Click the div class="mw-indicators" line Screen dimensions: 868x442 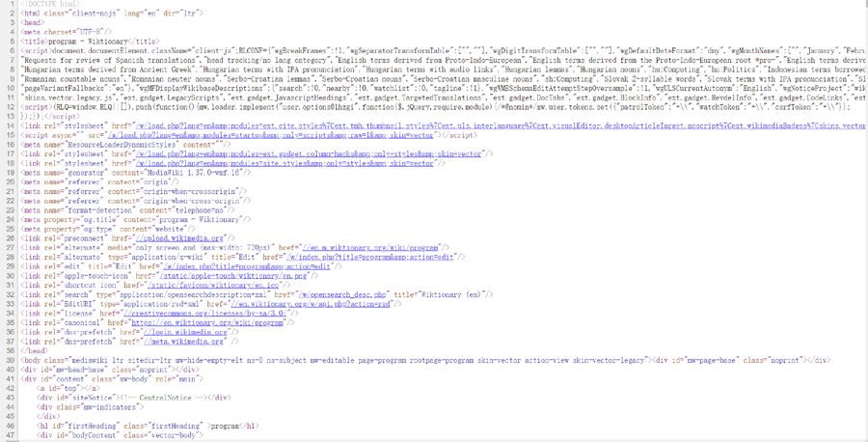[90, 407]
